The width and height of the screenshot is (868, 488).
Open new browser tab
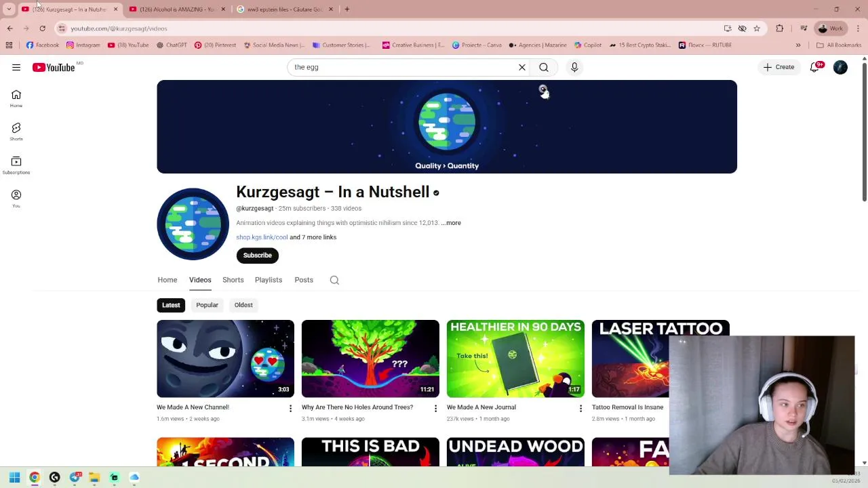(x=347, y=9)
